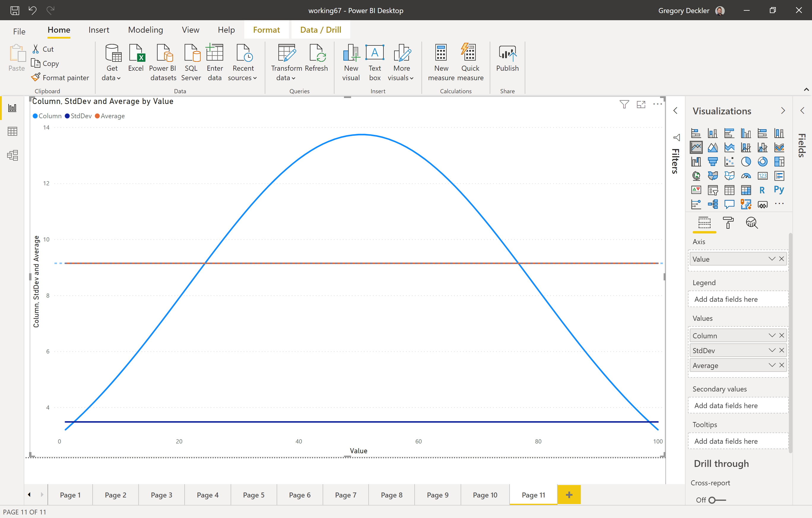Switch to the Modeling ribbon tab
The height and width of the screenshot is (518, 812).
[145, 30]
